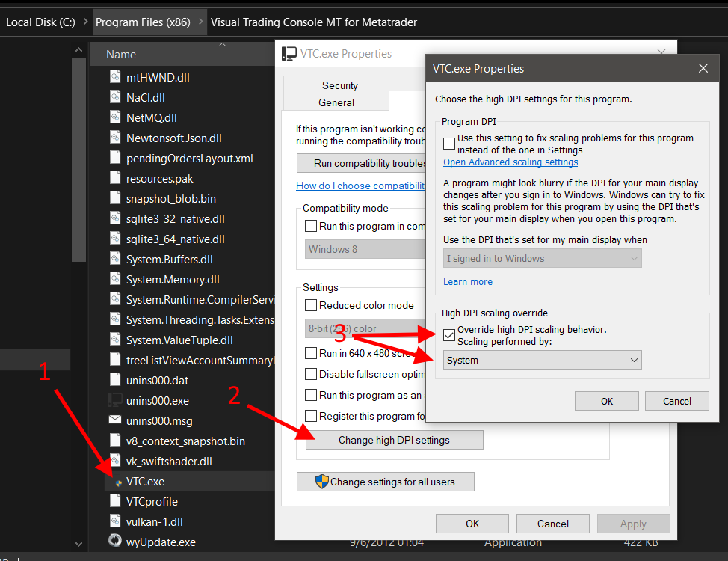Viewport: 728px width, 561px height.
Task: Go to Local Disk (C:) in address bar
Action: [40, 22]
